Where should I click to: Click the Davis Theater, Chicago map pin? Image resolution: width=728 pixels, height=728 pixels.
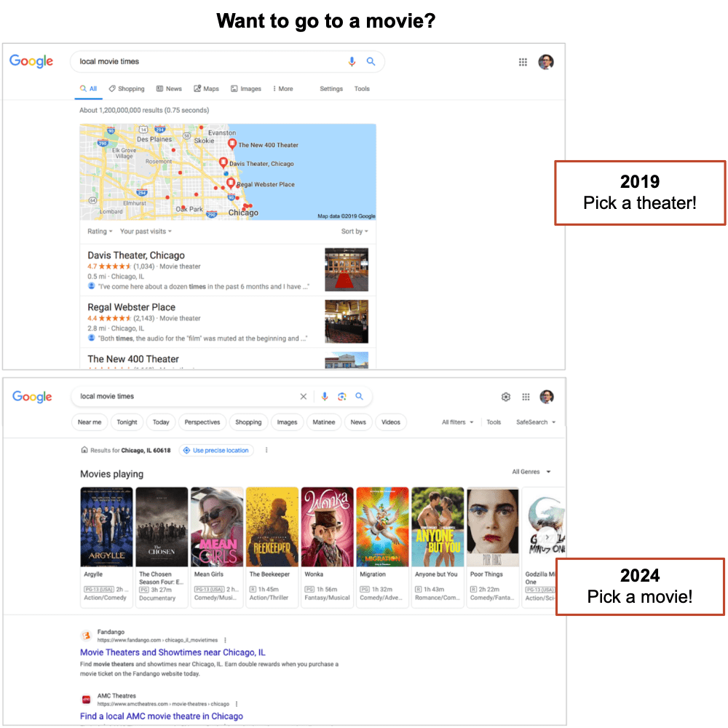tap(223, 162)
